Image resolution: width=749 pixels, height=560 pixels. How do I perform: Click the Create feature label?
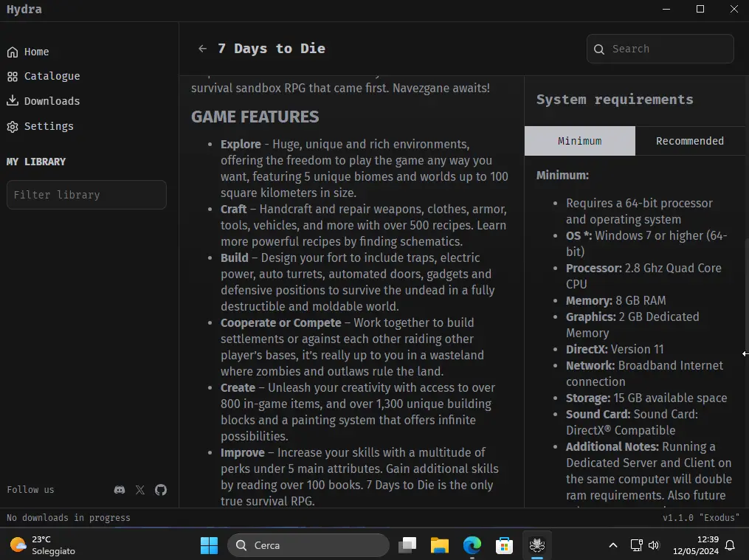click(x=238, y=387)
